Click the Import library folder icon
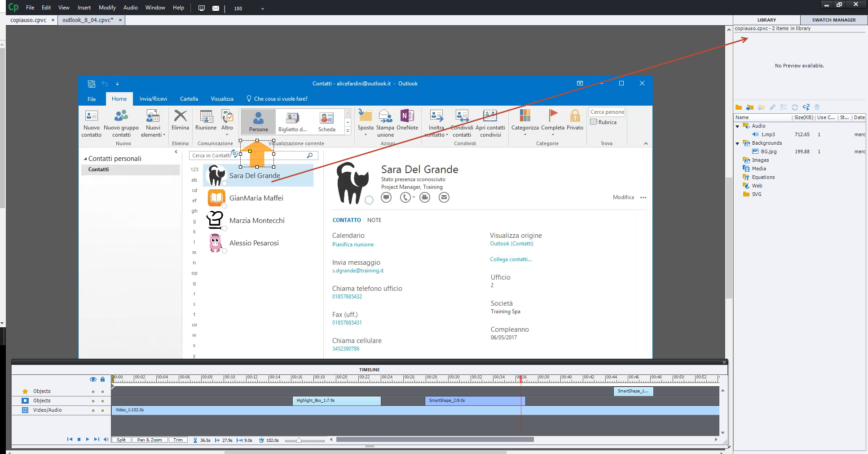The width and height of the screenshot is (868, 454). click(749, 107)
